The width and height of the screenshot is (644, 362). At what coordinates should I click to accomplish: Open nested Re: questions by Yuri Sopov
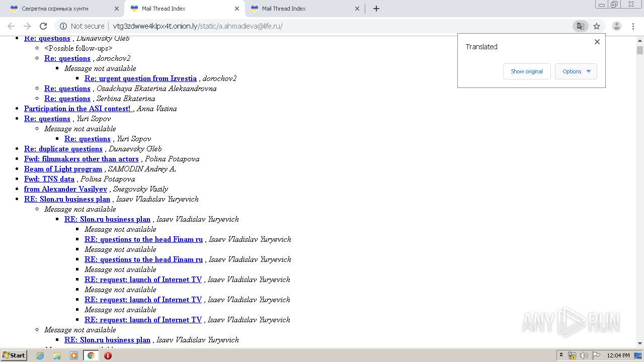[x=88, y=139]
